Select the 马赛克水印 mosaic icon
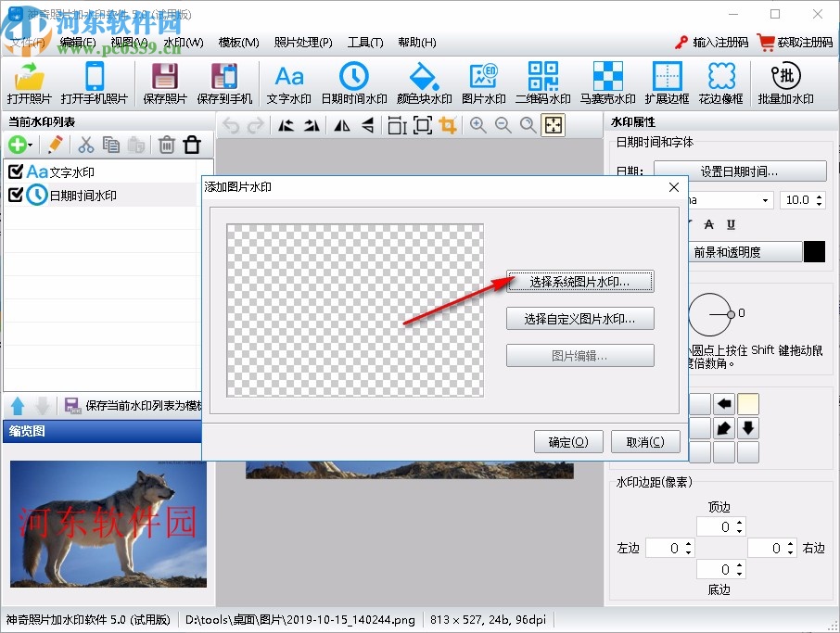840x633 pixels. (608, 83)
